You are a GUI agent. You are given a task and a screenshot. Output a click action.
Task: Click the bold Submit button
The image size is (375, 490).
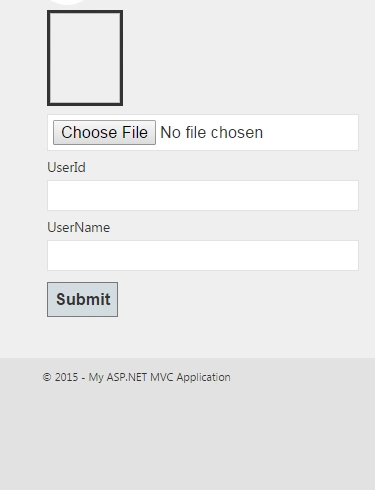(x=82, y=299)
